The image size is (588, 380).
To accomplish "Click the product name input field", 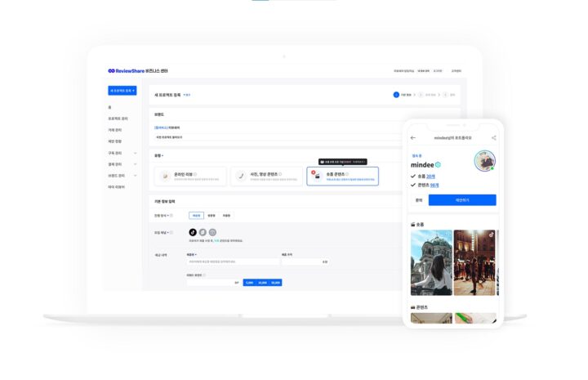I will pos(233,262).
